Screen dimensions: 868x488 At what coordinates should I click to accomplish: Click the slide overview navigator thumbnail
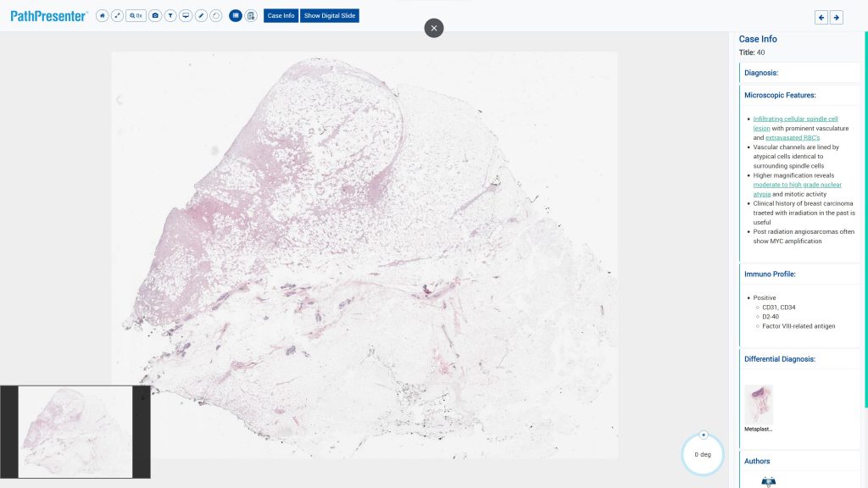[x=75, y=431]
